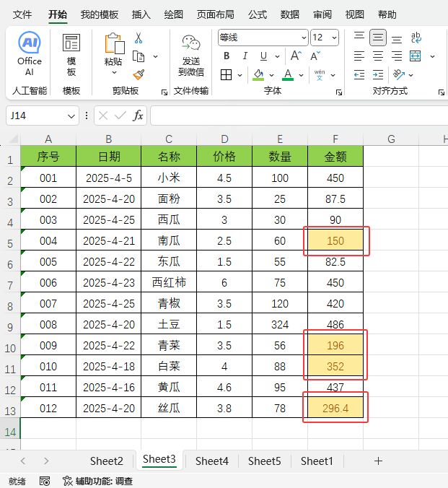Image resolution: width=448 pixels, height=488 pixels.
Task: Switch to the 插入 ribbon tab
Action: click(x=141, y=14)
